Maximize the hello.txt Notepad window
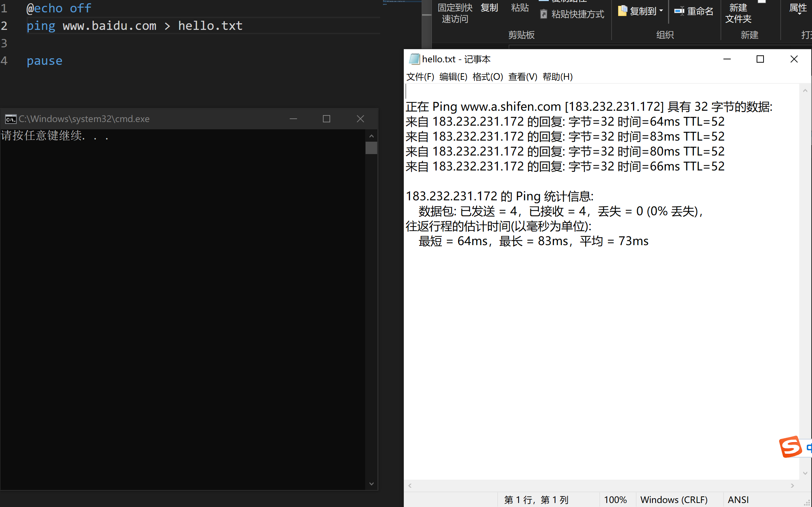Viewport: 812px width, 507px height. point(760,59)
